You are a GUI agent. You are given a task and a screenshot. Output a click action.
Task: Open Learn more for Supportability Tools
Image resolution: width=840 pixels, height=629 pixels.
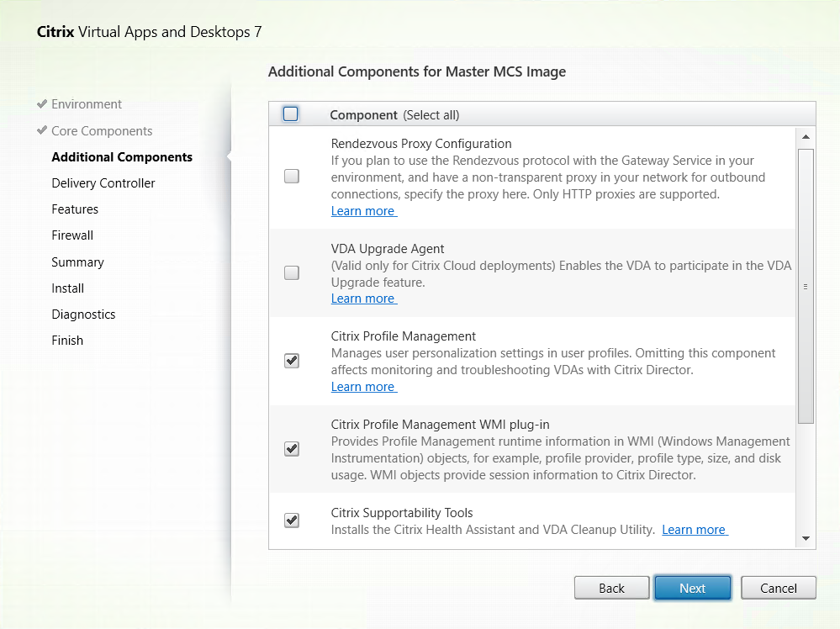click(694, 530)
